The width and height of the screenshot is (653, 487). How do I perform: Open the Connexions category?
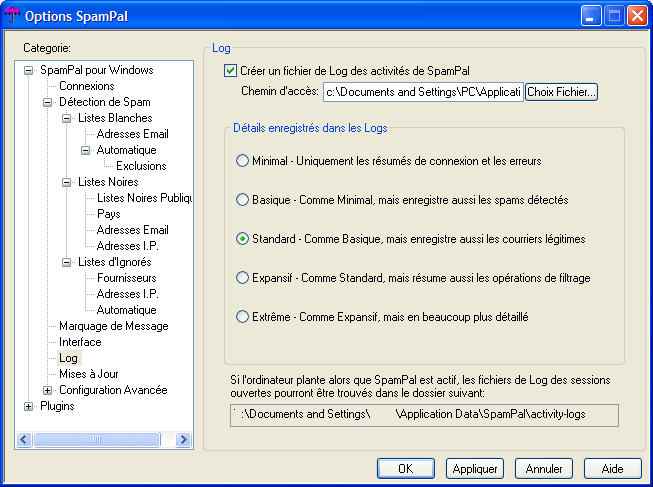87,86
